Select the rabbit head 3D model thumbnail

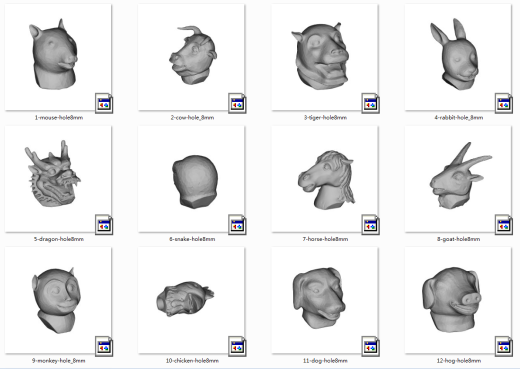(458, 57)
